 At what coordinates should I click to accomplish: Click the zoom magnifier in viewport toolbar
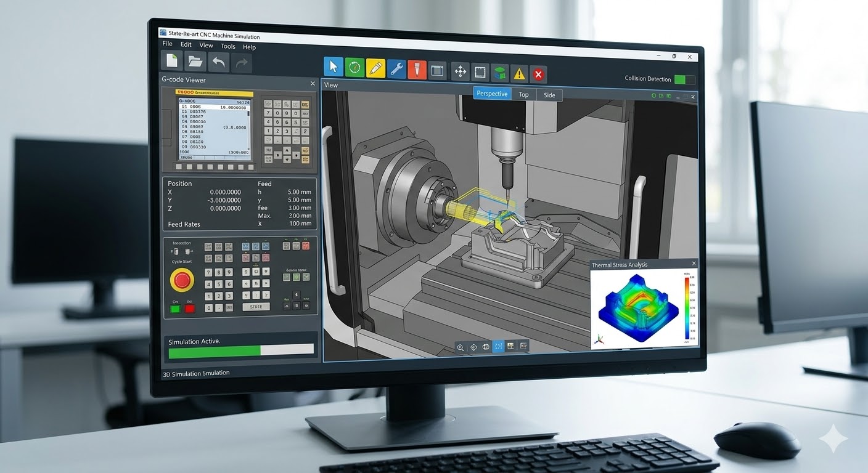[461, 347]
